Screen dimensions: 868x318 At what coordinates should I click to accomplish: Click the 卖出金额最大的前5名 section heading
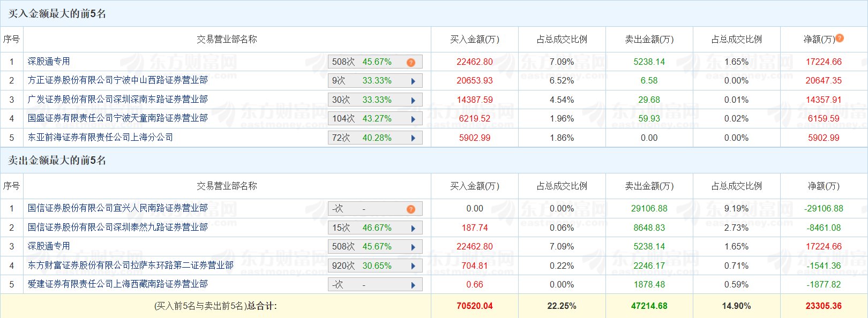tap(57, 161)
